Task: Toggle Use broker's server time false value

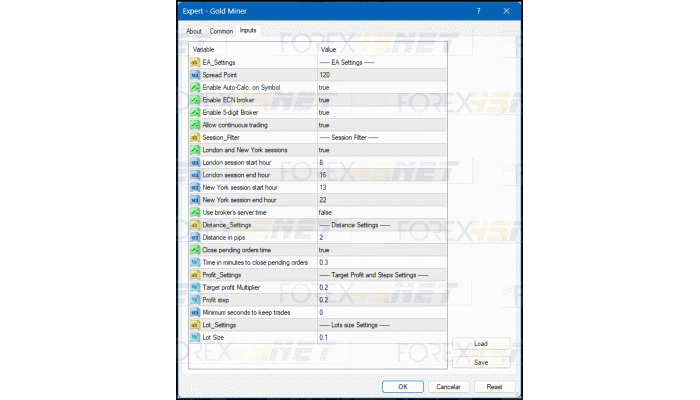Action: 325,212
